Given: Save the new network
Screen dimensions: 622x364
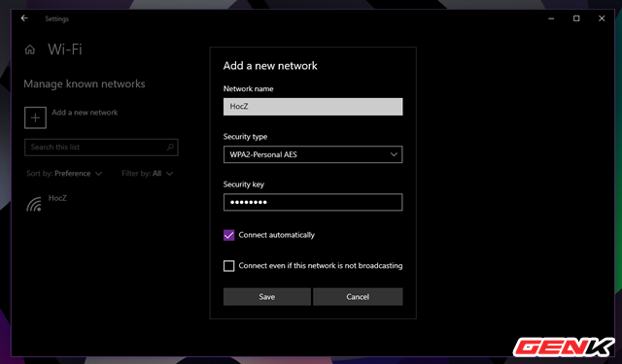Looking at the screenshot, I should (267, 297).
